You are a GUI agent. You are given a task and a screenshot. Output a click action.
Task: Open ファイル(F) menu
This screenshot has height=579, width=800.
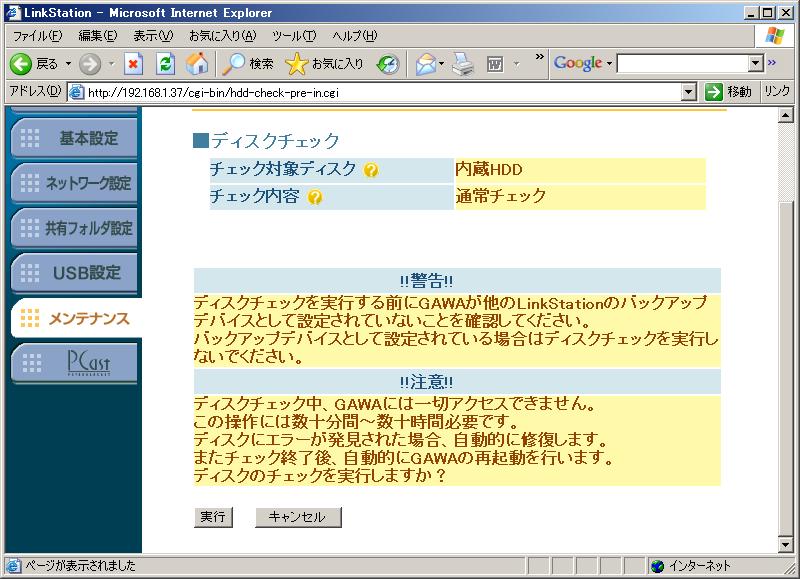(37, 36)
